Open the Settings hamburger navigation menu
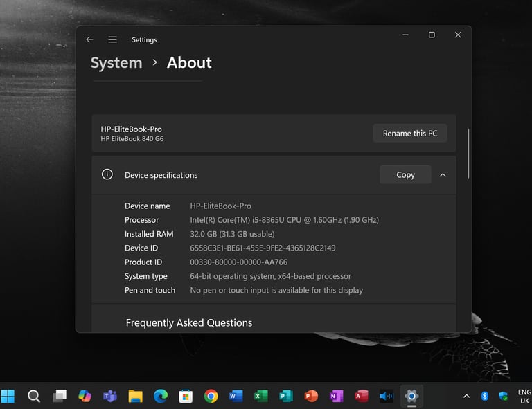Viewport: 532px width, 409px height. point(112,39)
